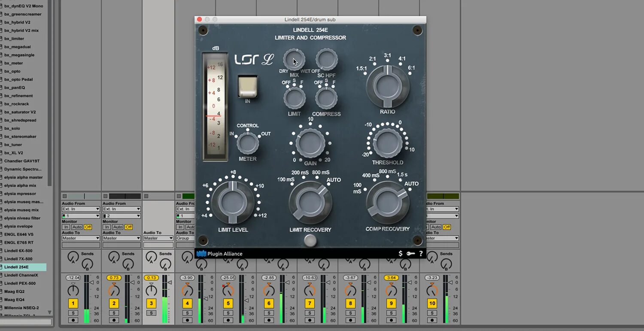Toggle track 3 activator button
The height and width of the screenshot is (331, 644).
pyautogui.click(x=151, y=304)
